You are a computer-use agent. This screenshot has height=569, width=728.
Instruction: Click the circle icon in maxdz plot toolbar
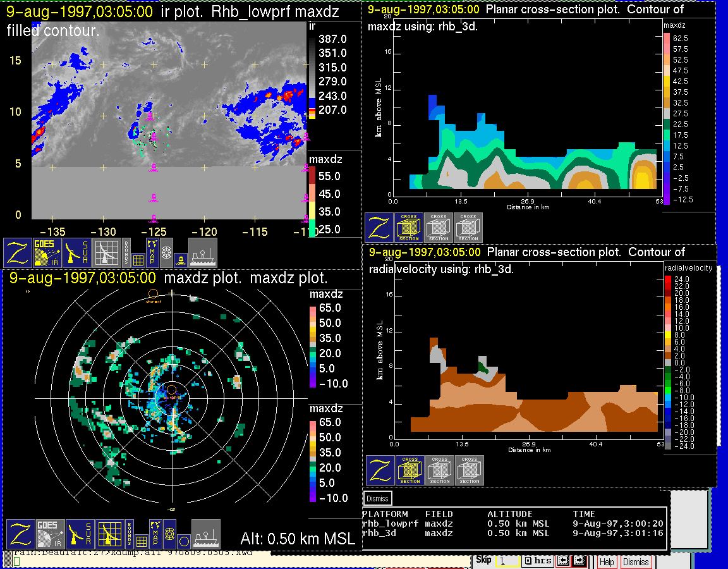pos(183,541)
